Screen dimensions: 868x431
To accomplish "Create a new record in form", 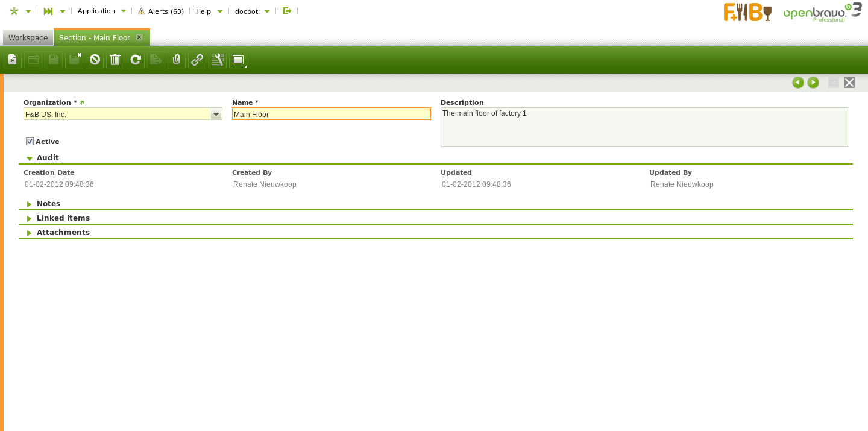I will point(13,60).
